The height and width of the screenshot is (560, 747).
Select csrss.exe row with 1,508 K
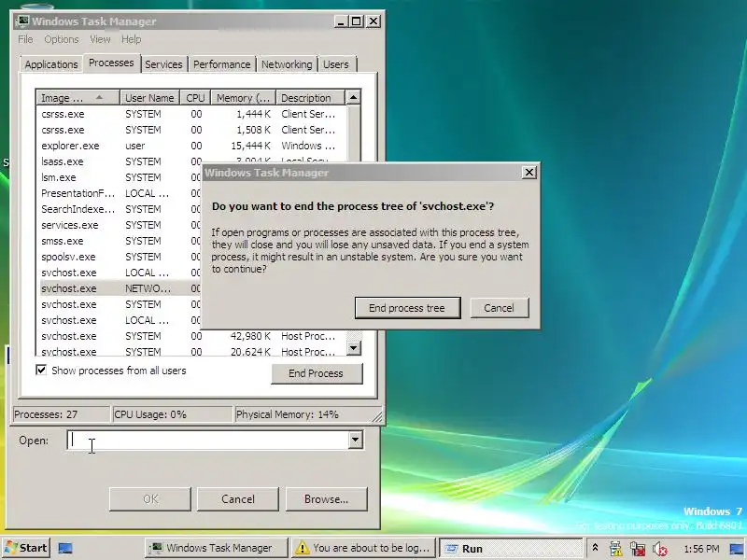[190, 130]
